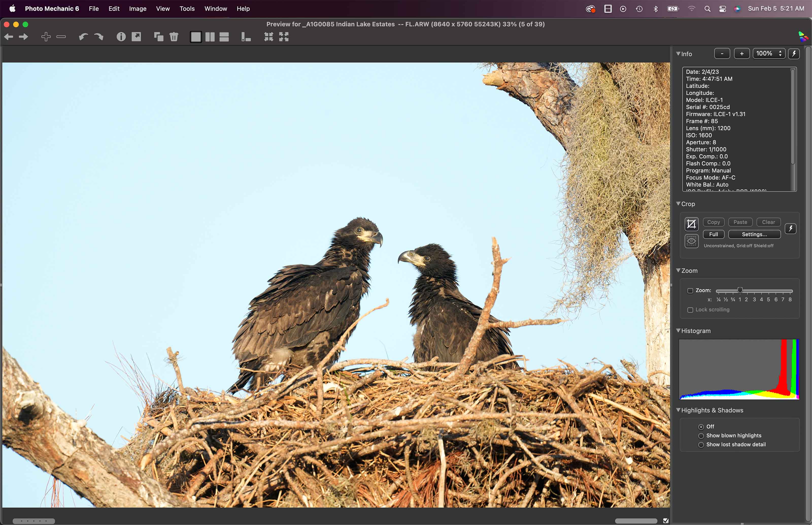This screenshot has height=525, width=812.
Task: Toggle the thumbnail strip position icon
Action: pos(246,37)
